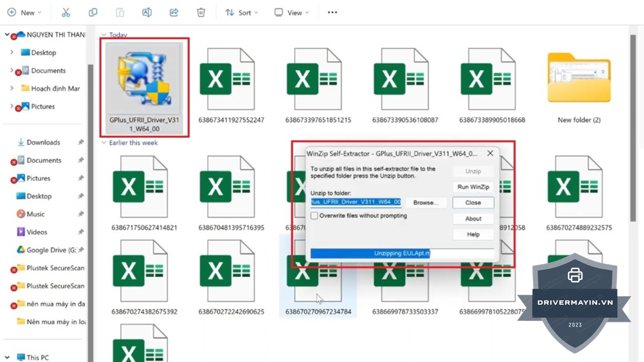Expand the Desktop tree node arrow
Image resolution: width=644 pixels, height=362 pixels.
pyautogui.click(x=12, y=52)
